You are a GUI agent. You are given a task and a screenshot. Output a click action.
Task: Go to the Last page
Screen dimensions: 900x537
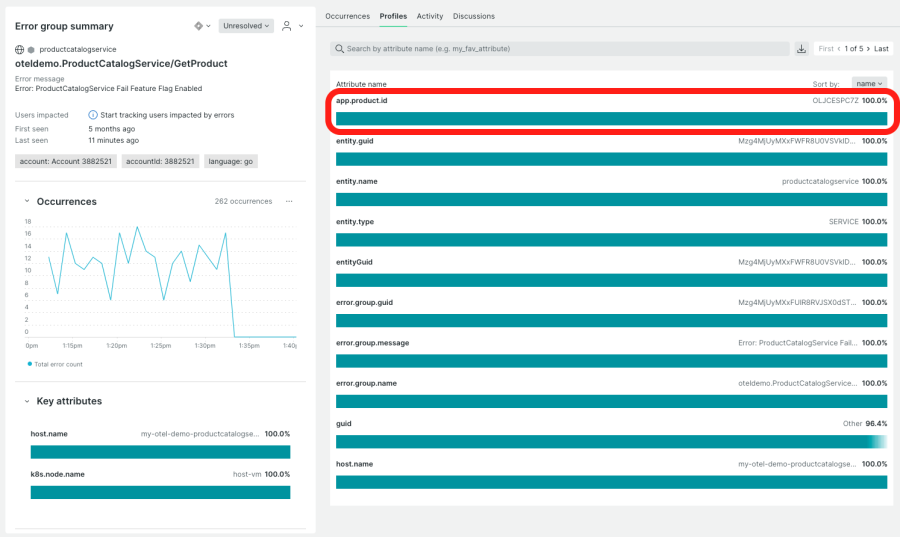[x=881, y=49]
